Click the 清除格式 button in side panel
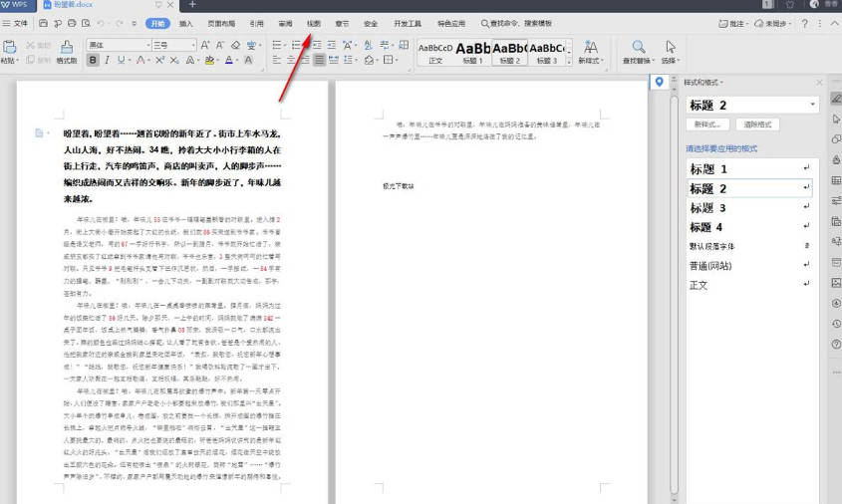Image resolution: width=842 pixels, height=504 pixels. (x=757, y=125)
